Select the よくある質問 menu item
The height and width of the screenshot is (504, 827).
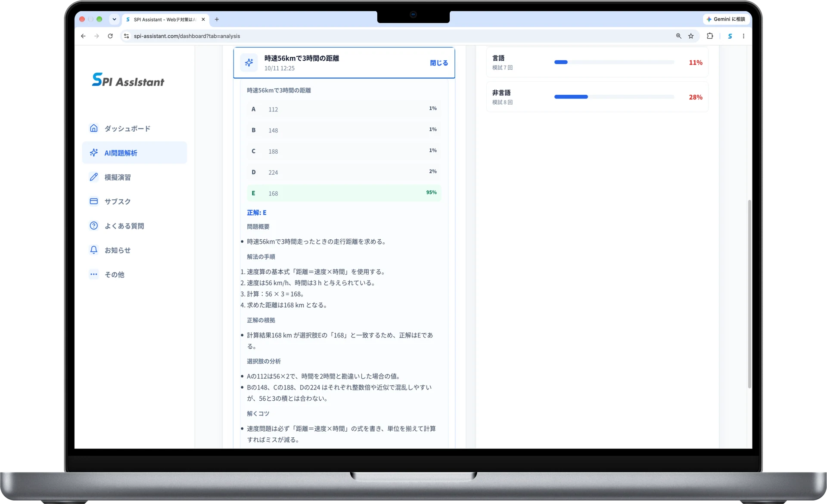click(x=134, y=226)
